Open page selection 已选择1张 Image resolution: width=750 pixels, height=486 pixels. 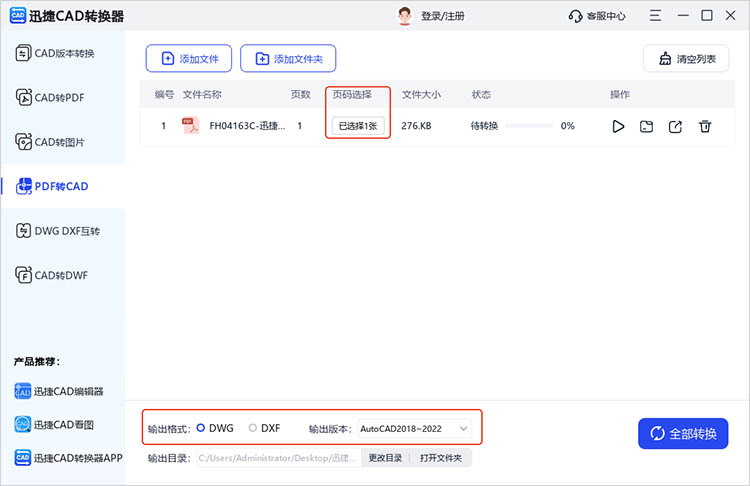[x=358, y=126]
